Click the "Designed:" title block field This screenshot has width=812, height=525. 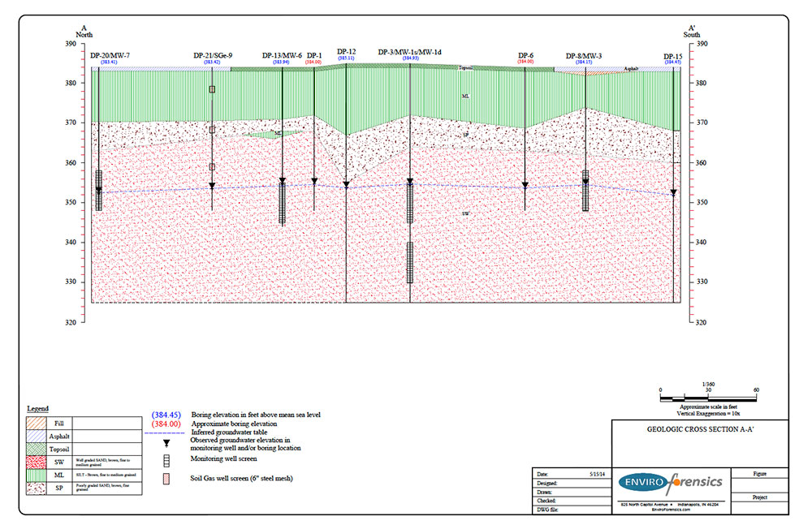click(572, 483)
